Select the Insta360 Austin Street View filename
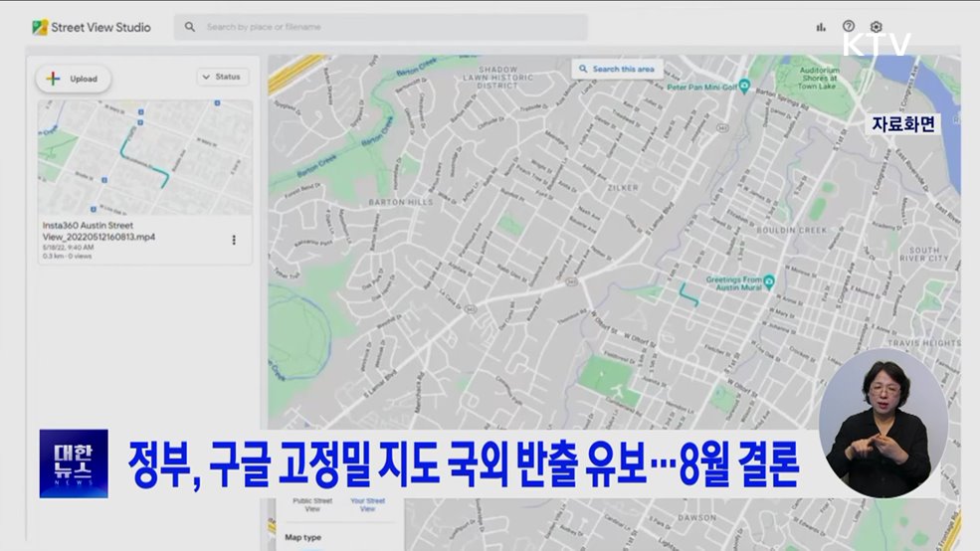Screen dimensions: 980x551 [x=98, y=231]
